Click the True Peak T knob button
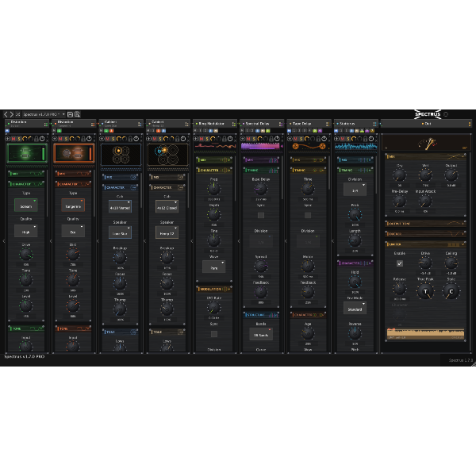The width and height of the screenshot is (476, 476). (425, 291)
